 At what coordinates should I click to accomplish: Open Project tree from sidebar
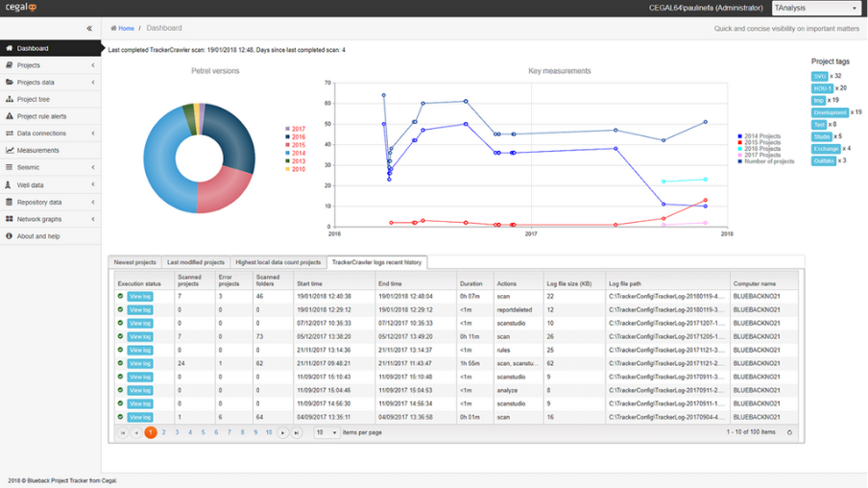click(x=34, y=99)
